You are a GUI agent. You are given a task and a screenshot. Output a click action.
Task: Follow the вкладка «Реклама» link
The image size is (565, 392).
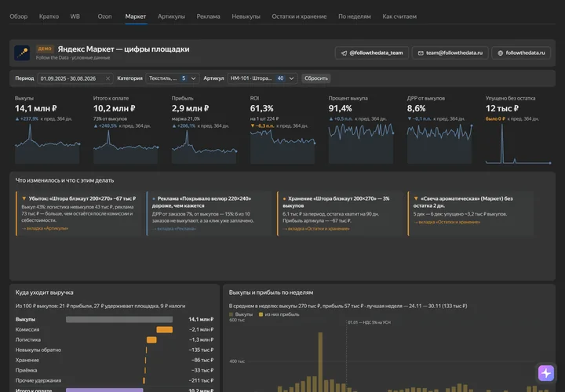(174, 229)
